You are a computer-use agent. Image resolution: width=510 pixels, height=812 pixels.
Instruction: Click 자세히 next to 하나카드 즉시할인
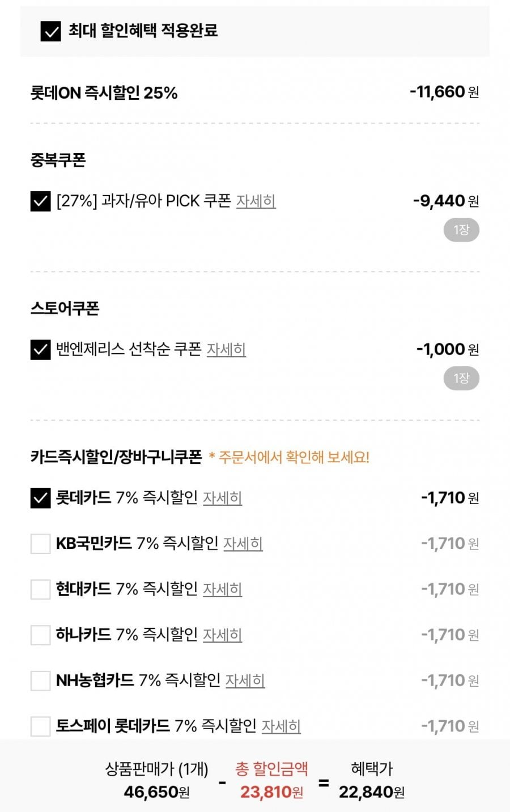tap(222, 635)
